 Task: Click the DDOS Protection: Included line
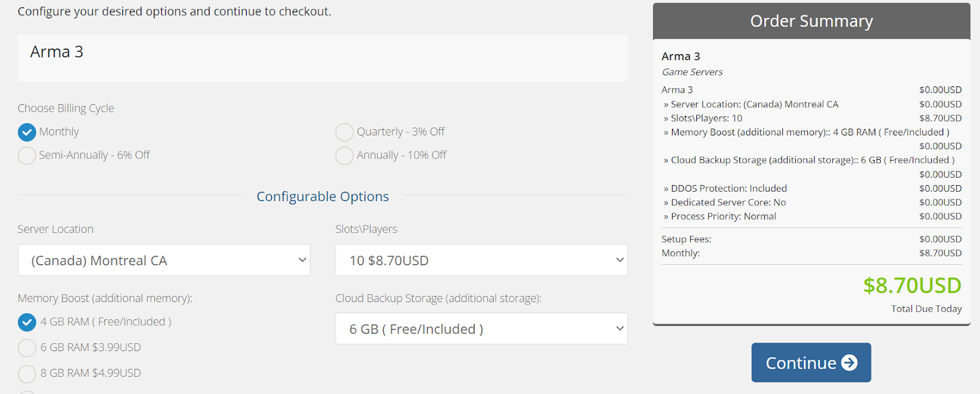coord(725,189)
